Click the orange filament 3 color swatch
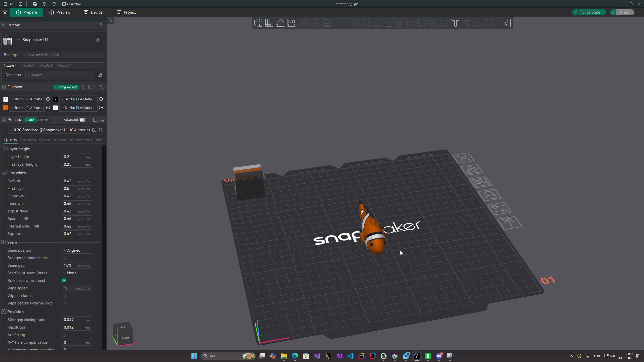Image resolution: width=644 pixels, height=362 pixels. [x=6, y=108]
